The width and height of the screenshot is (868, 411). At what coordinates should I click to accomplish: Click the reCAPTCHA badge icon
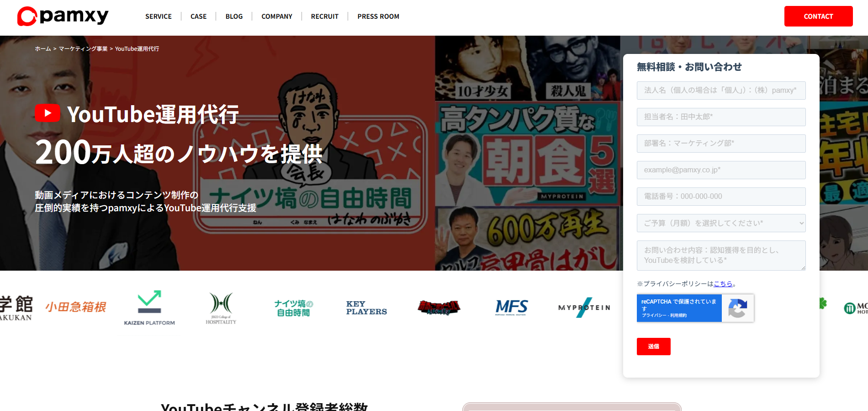(737, 308)
